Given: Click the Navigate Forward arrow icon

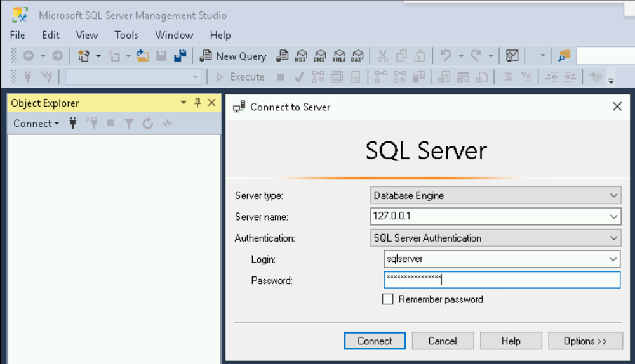Looking at the screenshot, I should [x=58, y=56].
